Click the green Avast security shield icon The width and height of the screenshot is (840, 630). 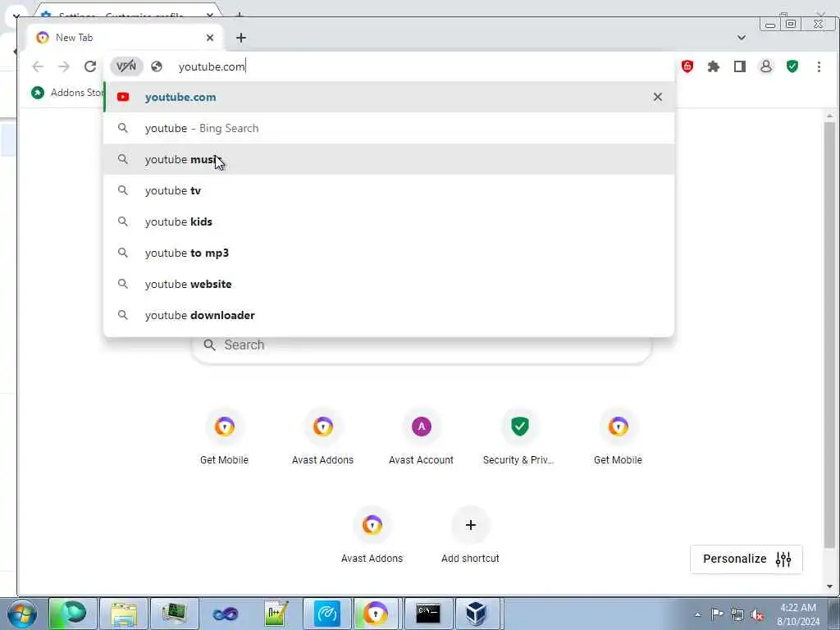(x=792, y=66)
